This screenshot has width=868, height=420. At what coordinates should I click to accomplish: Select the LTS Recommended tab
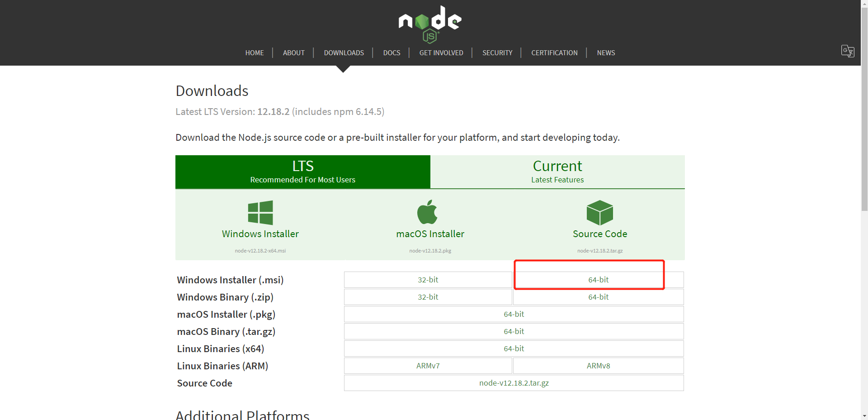[302, 172]
